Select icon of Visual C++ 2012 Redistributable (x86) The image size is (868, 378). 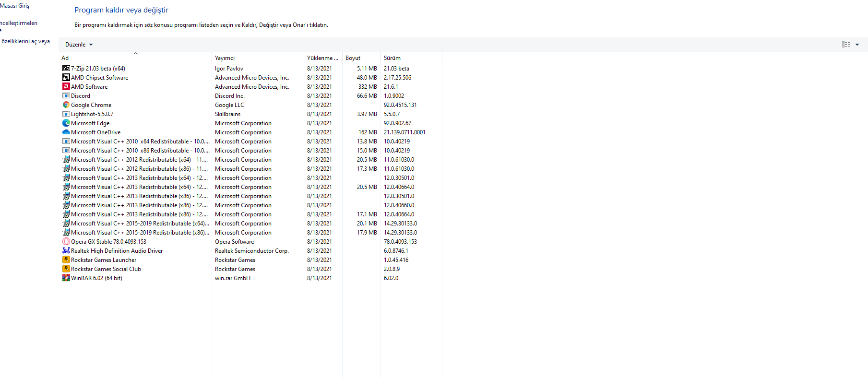tap(66, 169)
